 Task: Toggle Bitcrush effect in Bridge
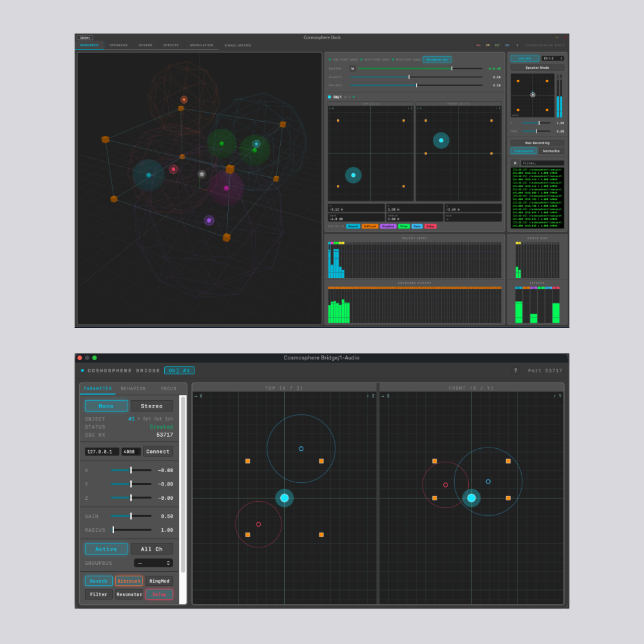(129, 581)
